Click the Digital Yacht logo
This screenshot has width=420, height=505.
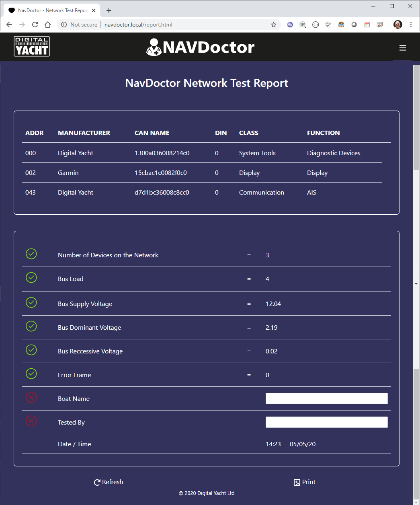coord(31,46)
